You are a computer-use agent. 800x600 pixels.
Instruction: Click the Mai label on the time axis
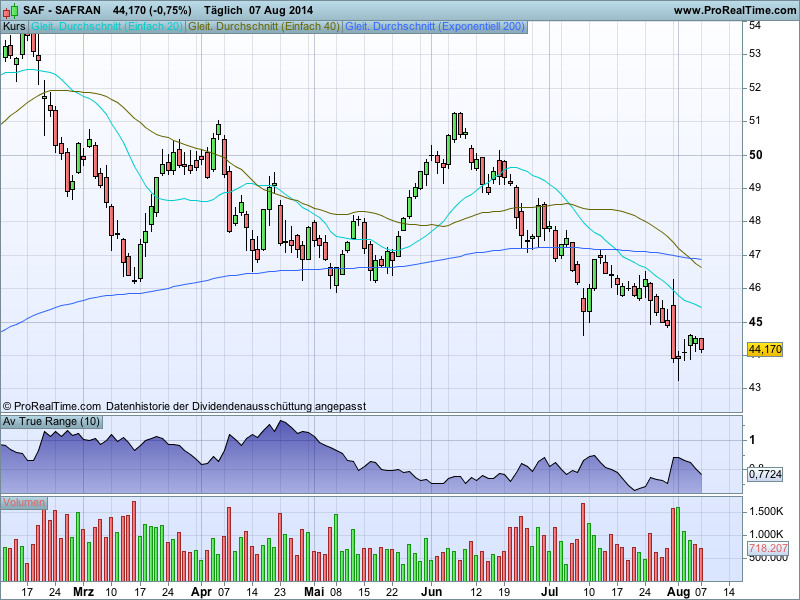tap(314, 592)
